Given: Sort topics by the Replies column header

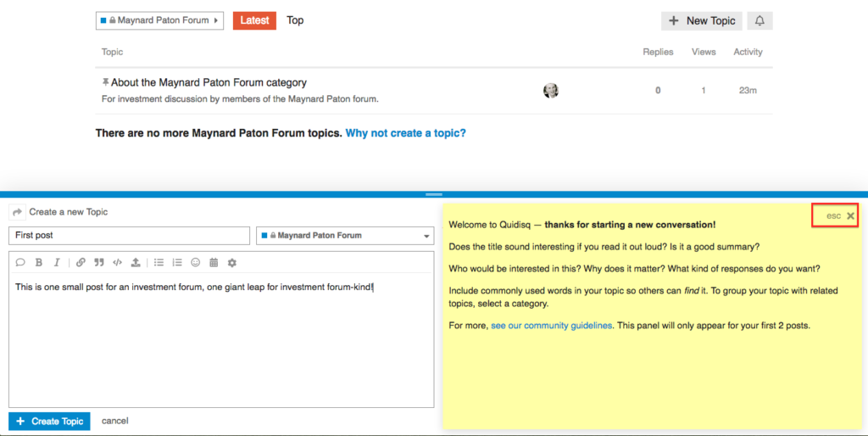Looking at the screenshot, I should (x=658, y=52).
